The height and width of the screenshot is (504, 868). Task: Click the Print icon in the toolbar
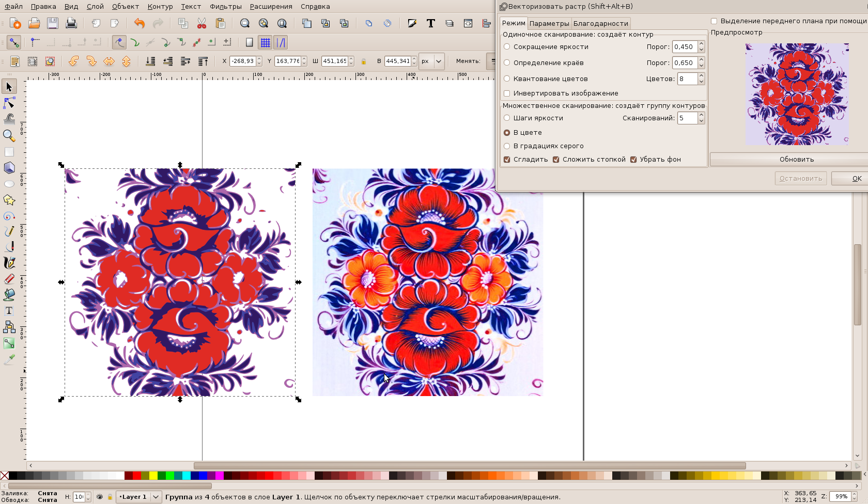click(x=71, y=23)
